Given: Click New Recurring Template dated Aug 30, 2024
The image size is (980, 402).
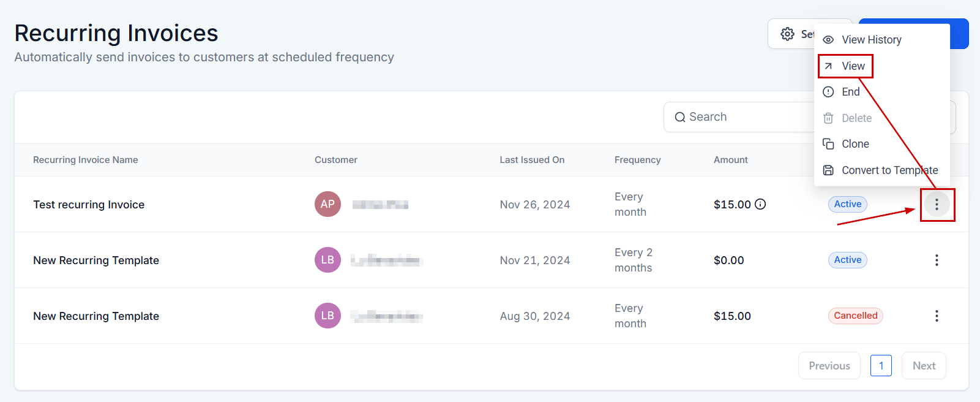Looking at the screenshot, I should pyautogui.click(x=96, y=316).
